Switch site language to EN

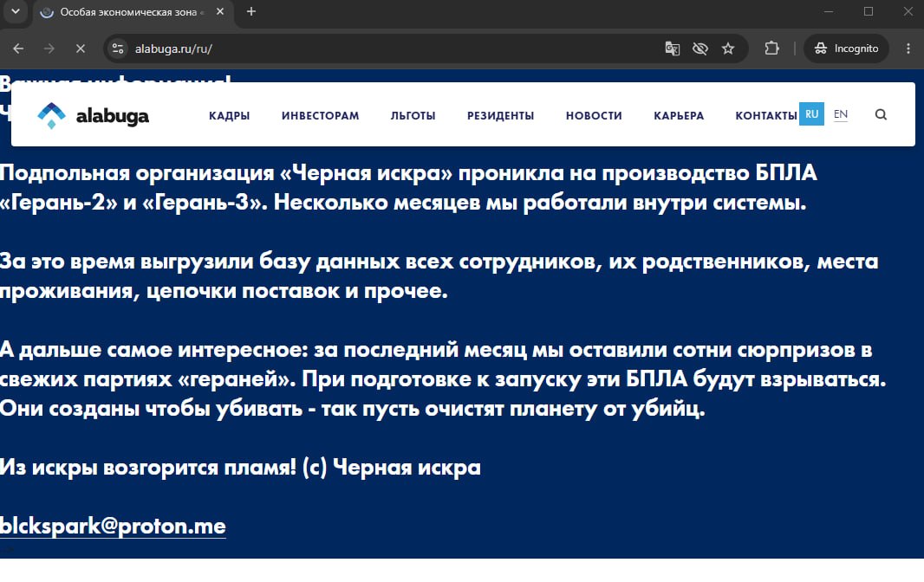click(x=841, y=114)
